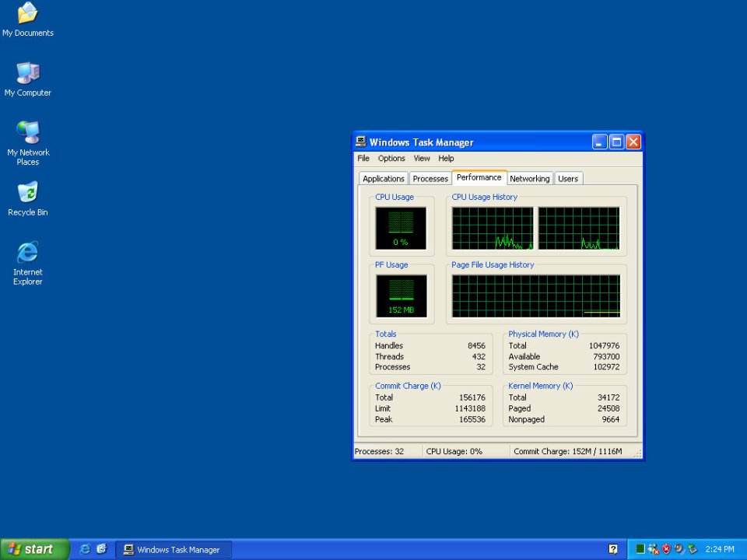Open the My Documents desktop icon
This screenshot has height=560, width=747.
click(x=27, y=14)
